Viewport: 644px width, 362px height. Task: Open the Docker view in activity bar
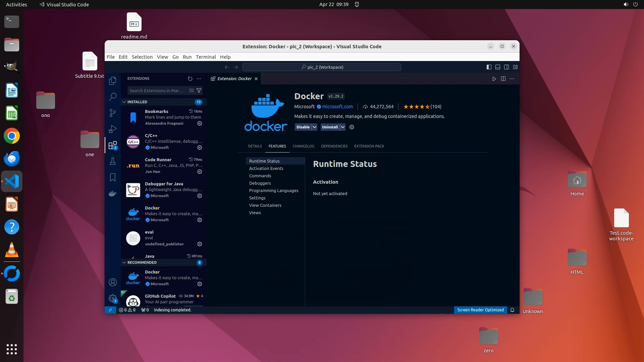click(113, 193)
